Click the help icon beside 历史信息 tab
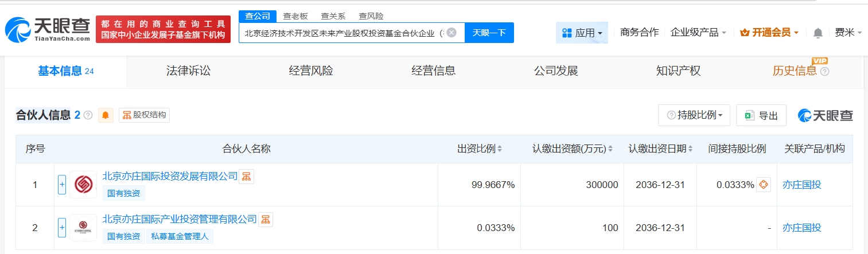Image resolution: width=868 pixels, height=254 pixels. tap(825, 72)
